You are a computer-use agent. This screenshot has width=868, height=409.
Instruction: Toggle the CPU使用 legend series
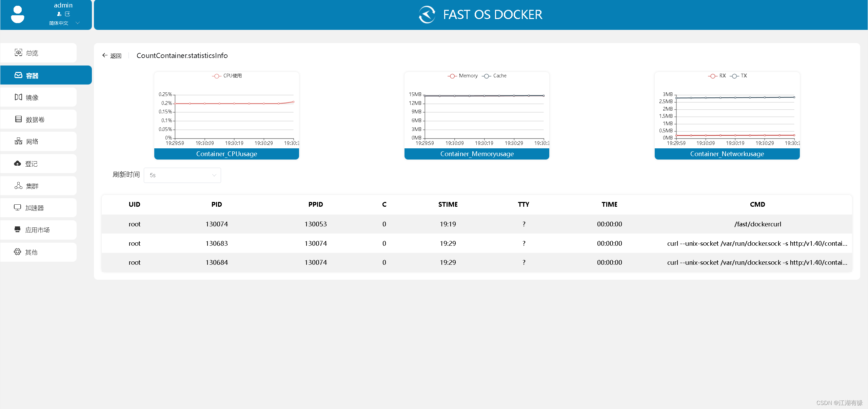[x=227, y=76]
